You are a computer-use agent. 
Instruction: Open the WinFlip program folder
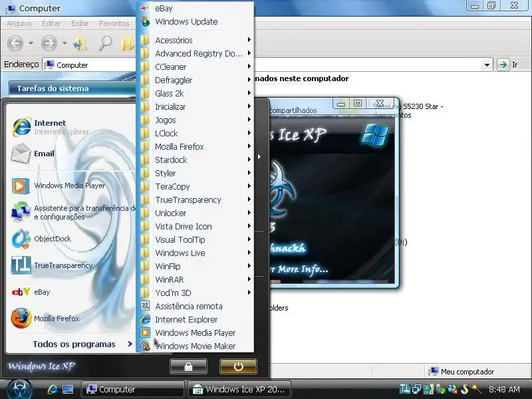(x=195, y=267)
